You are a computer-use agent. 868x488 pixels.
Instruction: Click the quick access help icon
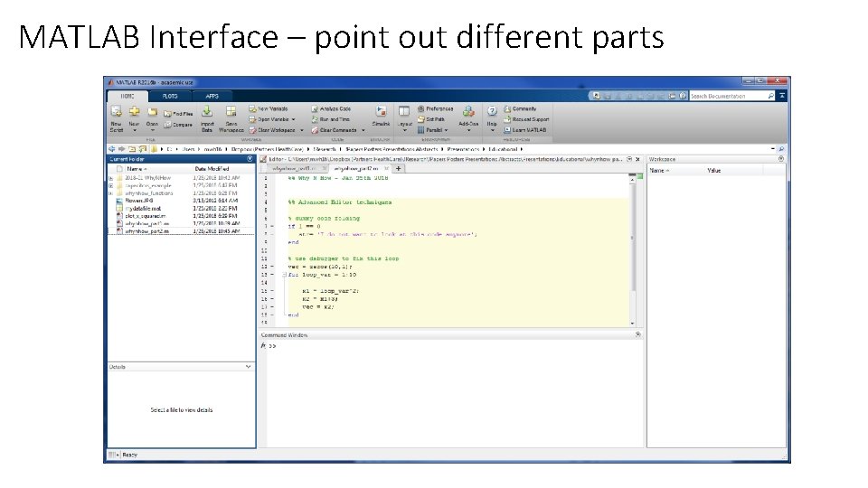coord(683,96)
